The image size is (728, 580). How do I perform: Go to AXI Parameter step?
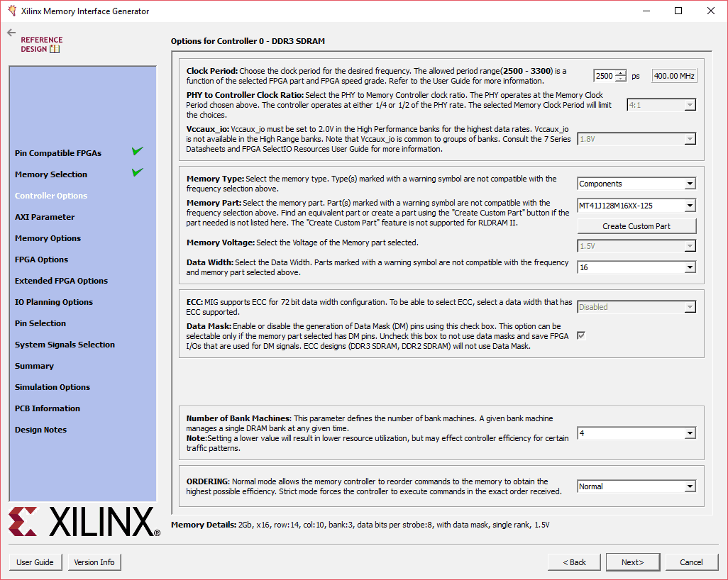click(x=45, y=217)
